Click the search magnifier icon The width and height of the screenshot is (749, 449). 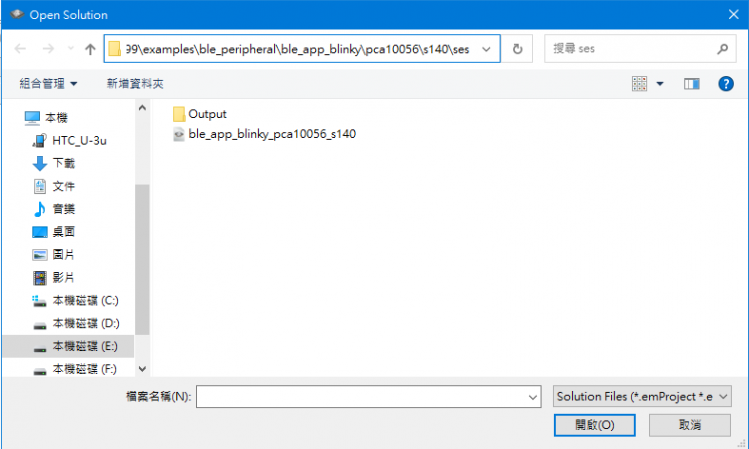(722, 49)
